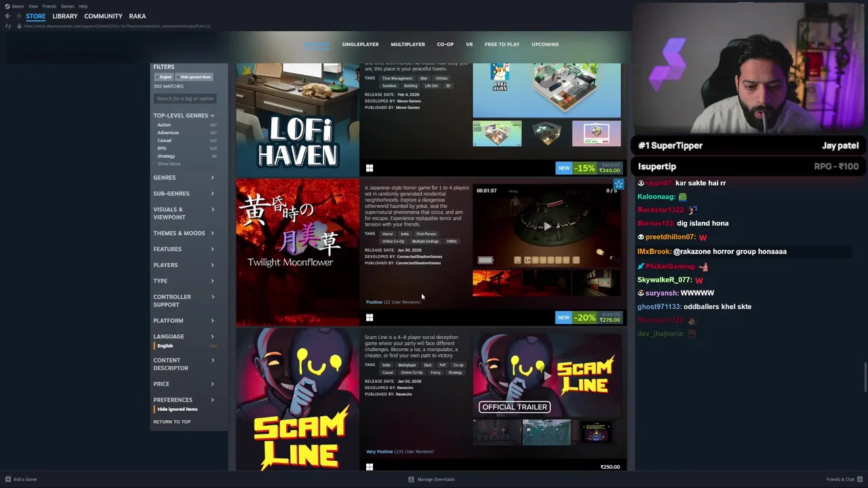Click the Manage Downloads icon
This screenshot has width=868, height=488.
pos(411,479)
